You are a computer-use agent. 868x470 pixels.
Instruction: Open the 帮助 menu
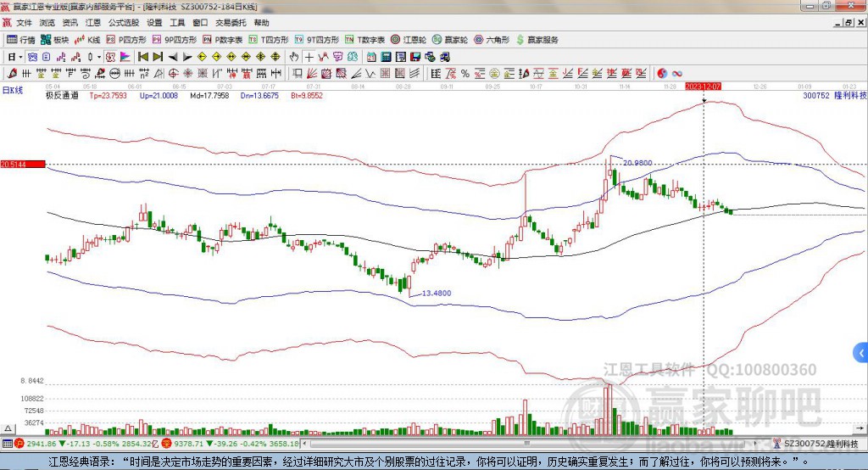[261, 23]
